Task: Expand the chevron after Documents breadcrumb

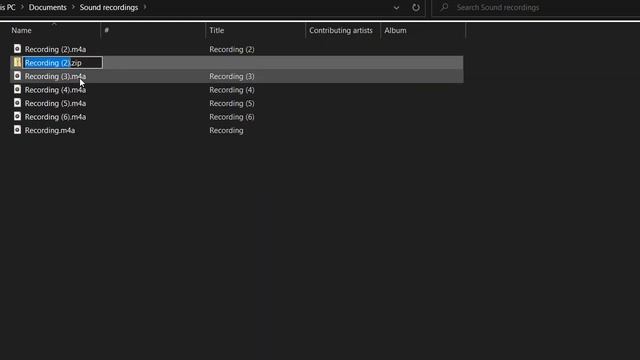Action: point(73,7)
